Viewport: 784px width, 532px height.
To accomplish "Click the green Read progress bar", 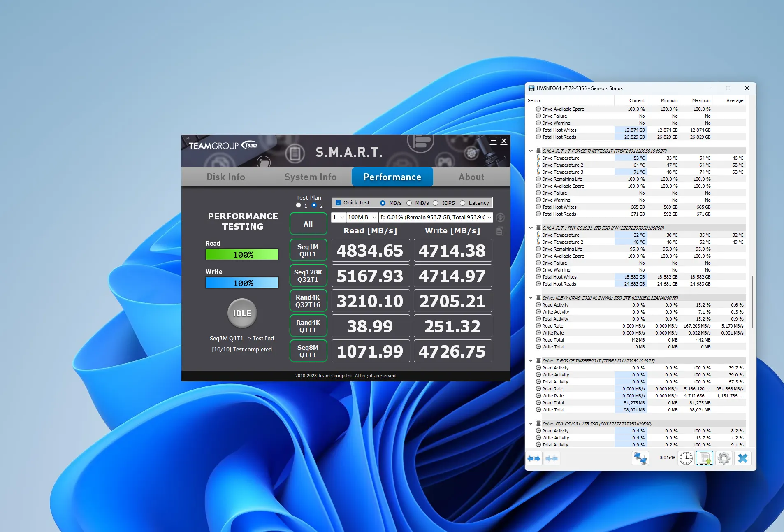I will 242,255.
